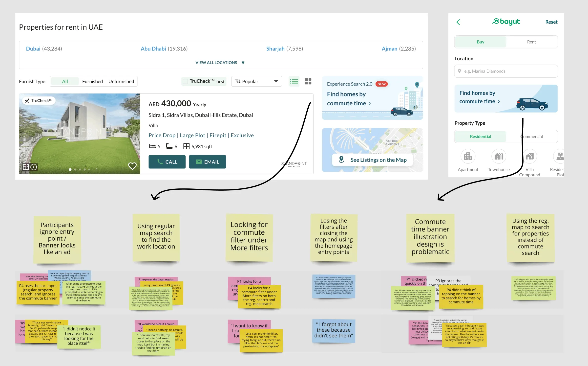This screenshot has height=366, width=588.
Task: Click the AED 430,000 Yearly price
Action: [x=177, y=104]
